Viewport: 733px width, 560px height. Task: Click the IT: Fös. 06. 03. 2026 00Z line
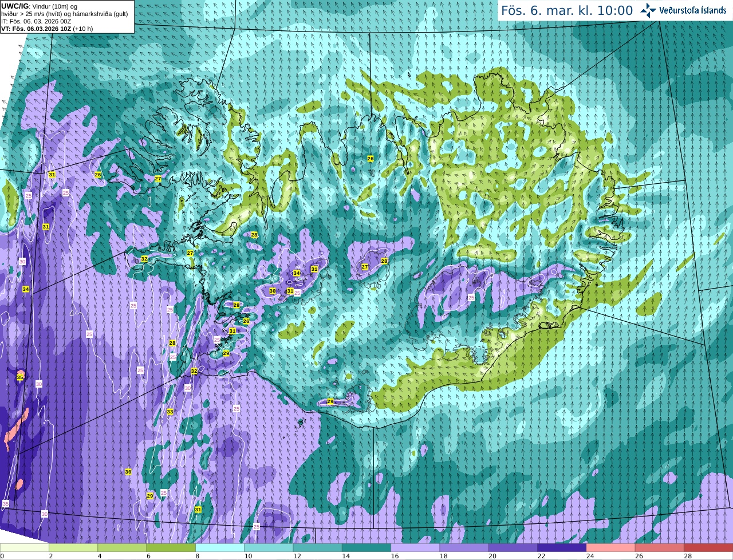36,21
